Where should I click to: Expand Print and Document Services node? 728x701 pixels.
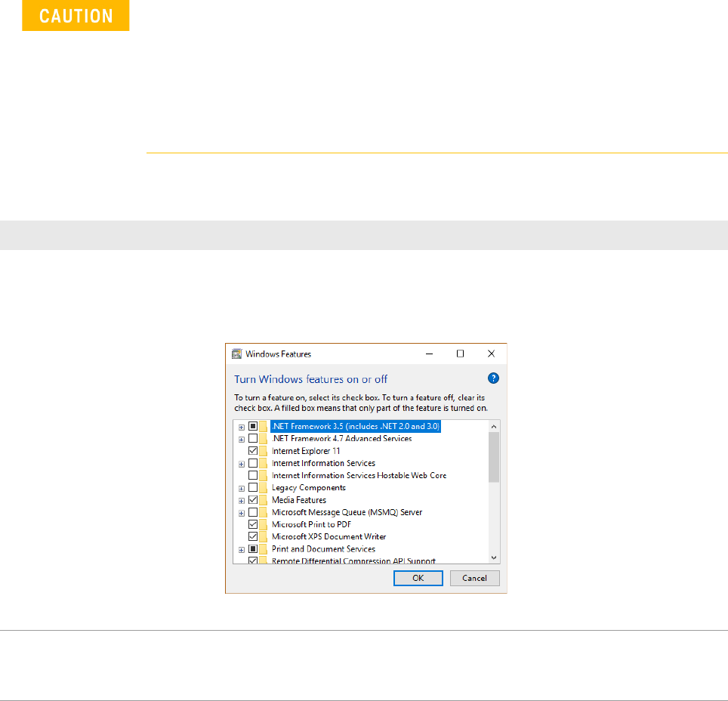tap(242, 550)
